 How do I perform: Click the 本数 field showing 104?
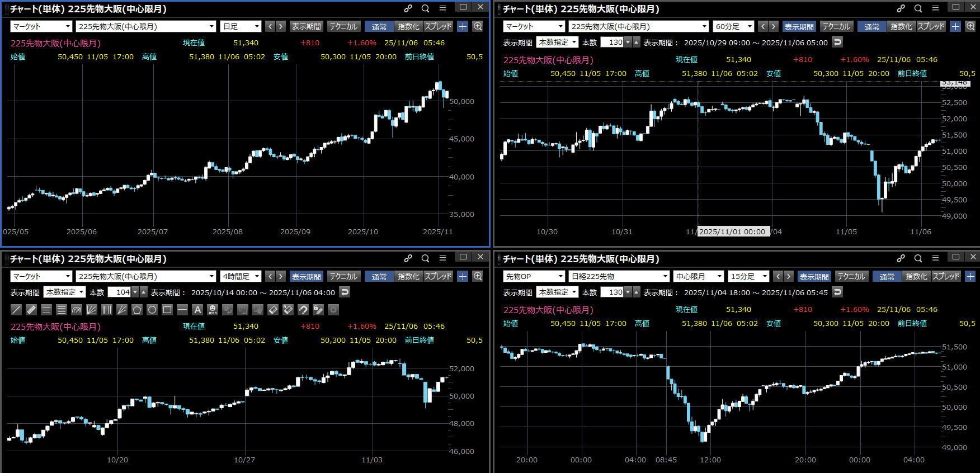(x=119, y=292)
